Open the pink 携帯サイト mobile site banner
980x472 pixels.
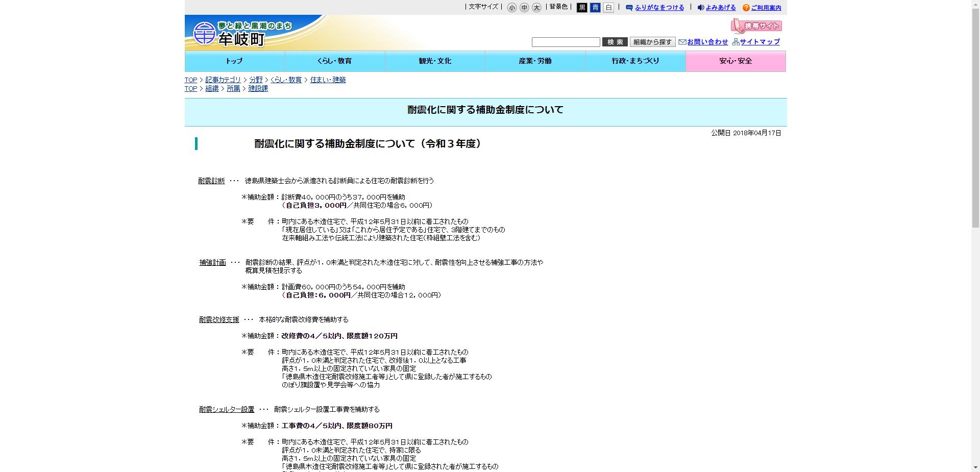tap(756, 26)
